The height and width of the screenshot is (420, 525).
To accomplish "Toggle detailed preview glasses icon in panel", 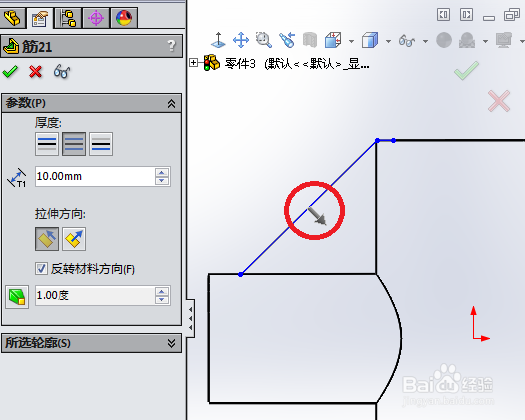I will click(62, 71).
